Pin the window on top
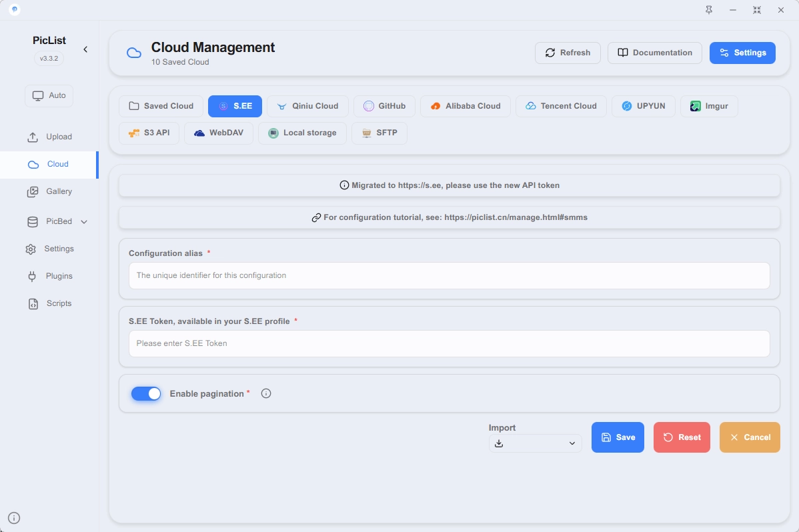This screenshot has height=532, width=799. click(x=709, y=10)
